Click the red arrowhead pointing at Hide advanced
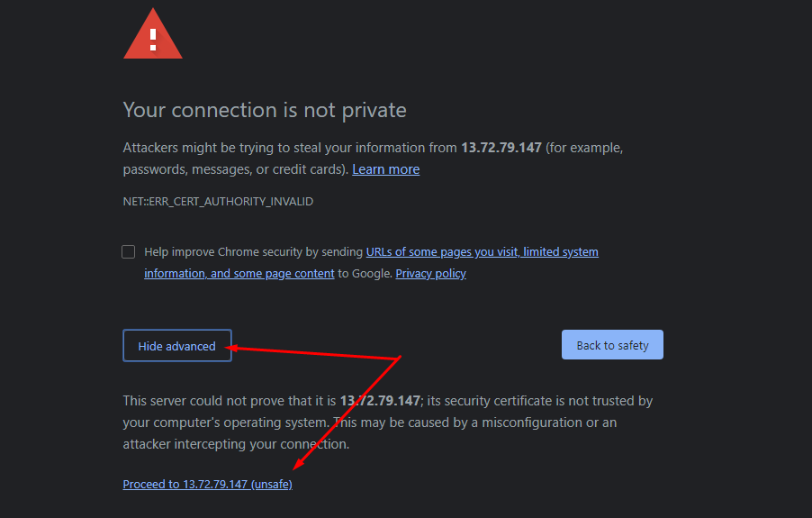Screen dimensions: 812x518 pyautogui.click(x=231, y=347)
